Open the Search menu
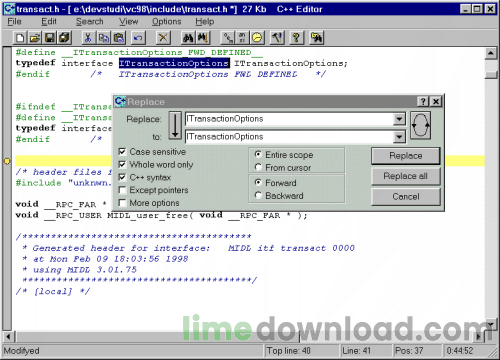The height and width of the screenshot is (360, 500). point(89,22)
